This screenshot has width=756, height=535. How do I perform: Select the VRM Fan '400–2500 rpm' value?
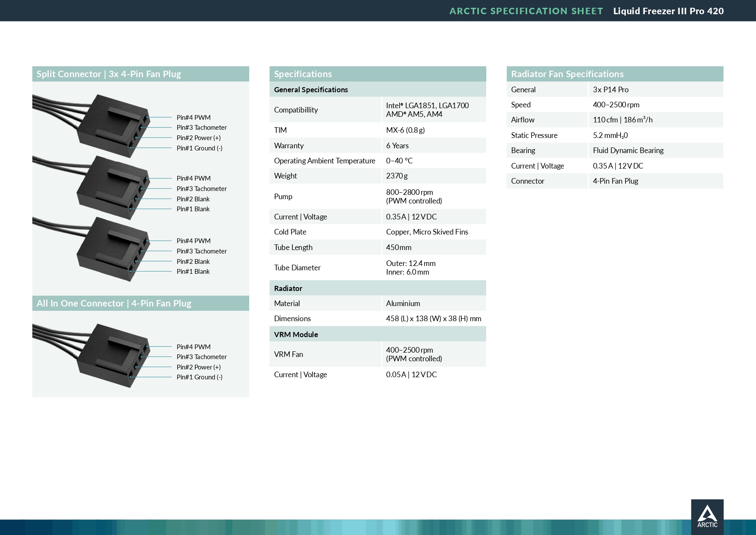tap(409, 350)
